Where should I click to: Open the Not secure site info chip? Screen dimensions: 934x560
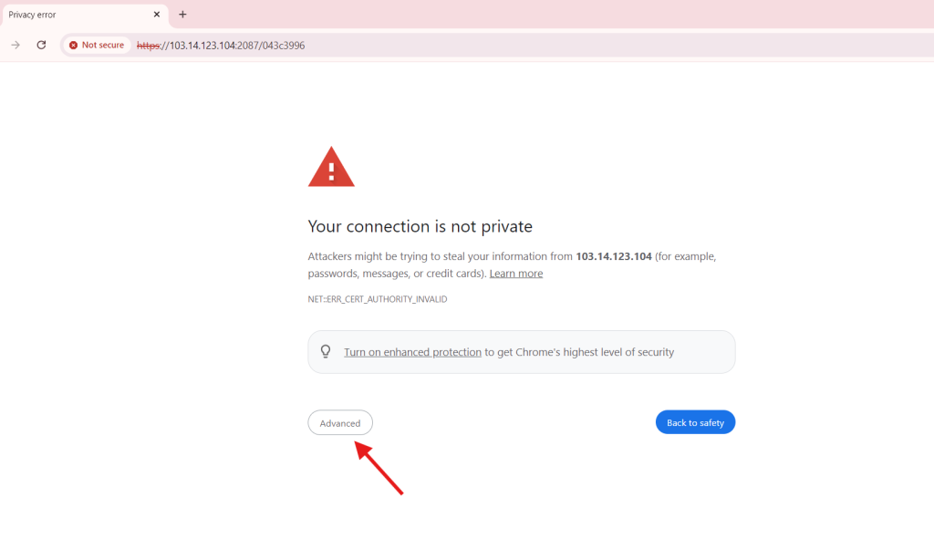(96, 45)
